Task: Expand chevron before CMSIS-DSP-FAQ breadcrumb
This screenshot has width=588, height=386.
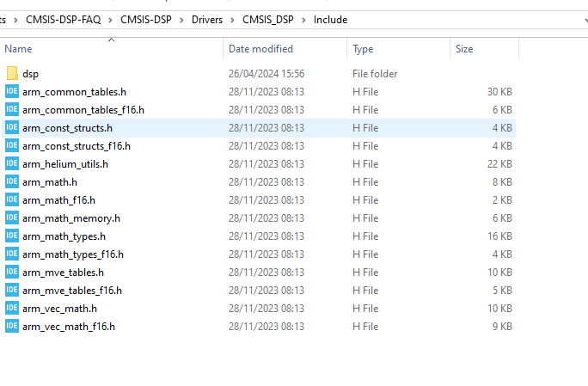Action: tap(15, 20)
